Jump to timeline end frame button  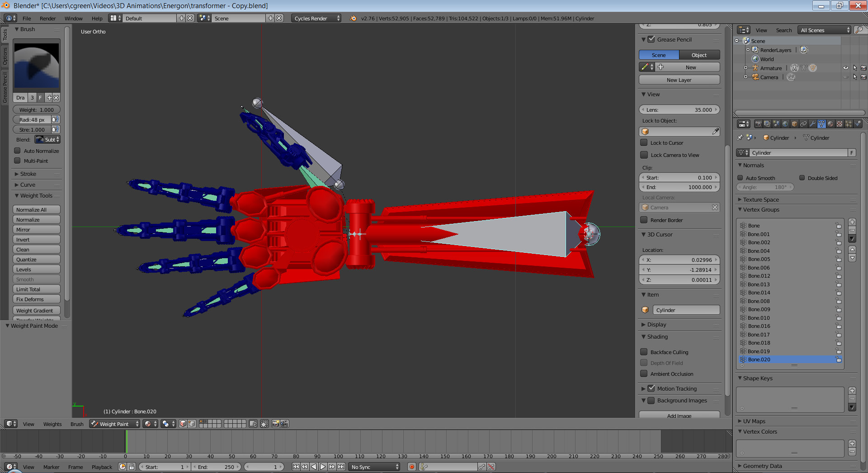click(341, 467)
